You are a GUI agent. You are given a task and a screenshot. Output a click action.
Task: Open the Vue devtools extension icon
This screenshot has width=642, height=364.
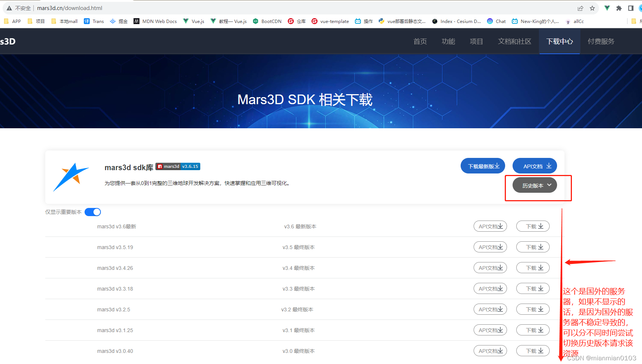pyautogui.click(x=607, y=8)
